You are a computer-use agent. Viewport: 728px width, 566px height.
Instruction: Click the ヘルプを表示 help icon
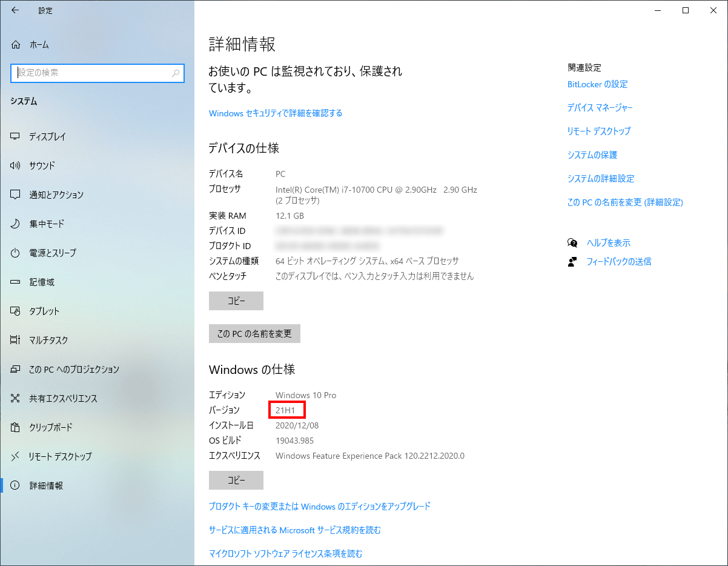pos(572,242)
